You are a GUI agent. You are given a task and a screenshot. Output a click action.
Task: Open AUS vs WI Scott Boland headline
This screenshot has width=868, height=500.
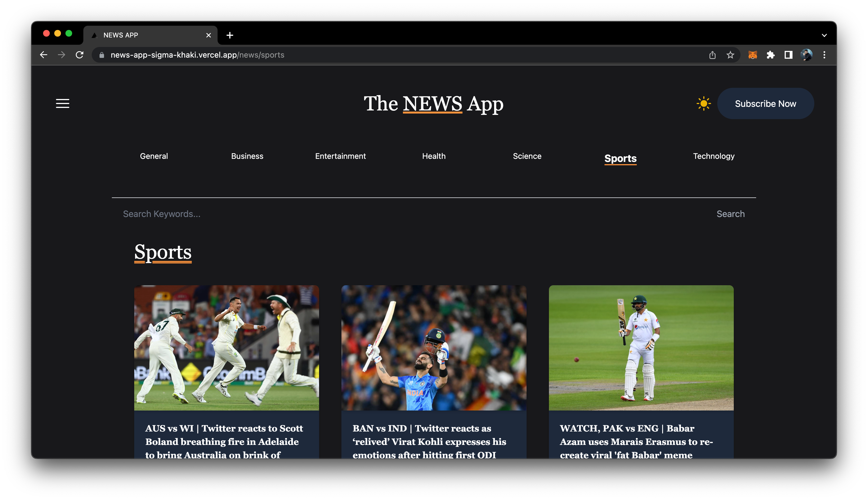pyautogui.click(x=224, y=441)
